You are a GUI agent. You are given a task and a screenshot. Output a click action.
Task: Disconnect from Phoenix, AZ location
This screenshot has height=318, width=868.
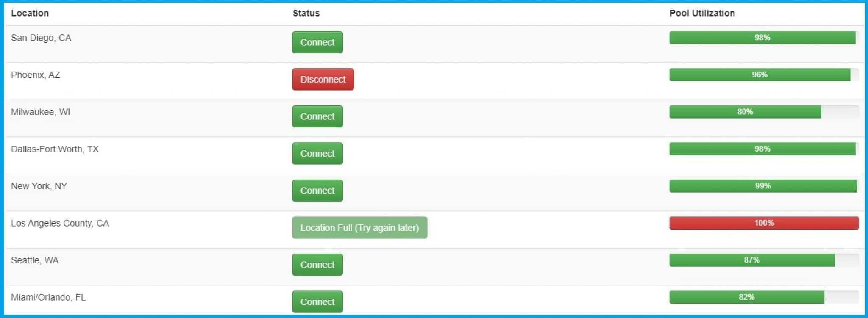pos(323,79)
